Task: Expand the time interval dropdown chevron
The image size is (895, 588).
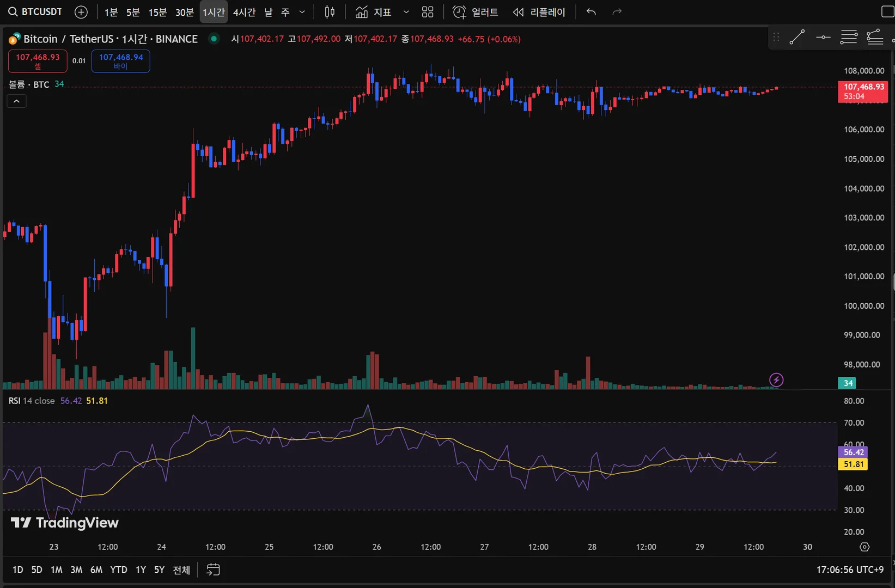Action: point(302,12)
